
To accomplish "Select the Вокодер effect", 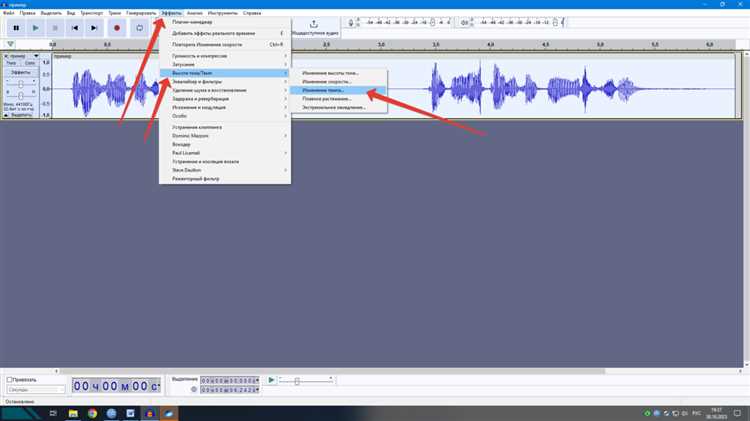I will pos(225,144).
